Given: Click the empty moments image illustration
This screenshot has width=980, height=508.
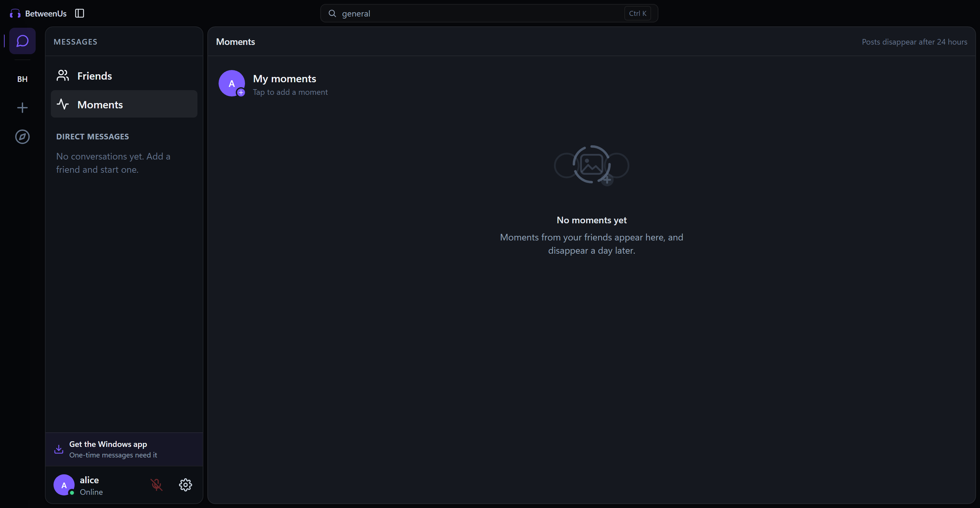Looking at the screenshot, I should coord(592,165).
